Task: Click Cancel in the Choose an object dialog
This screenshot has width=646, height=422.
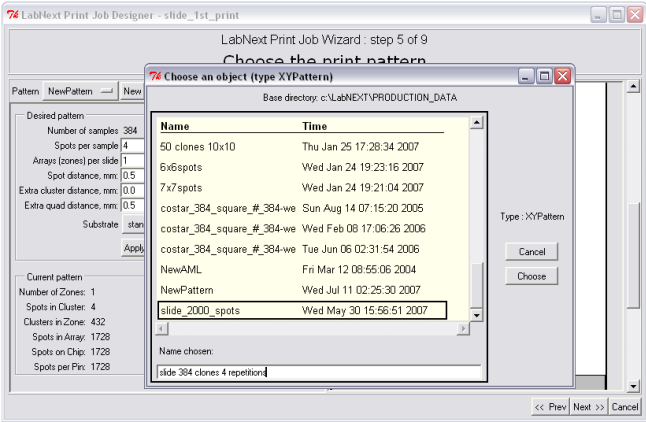Action: [531, 251]
